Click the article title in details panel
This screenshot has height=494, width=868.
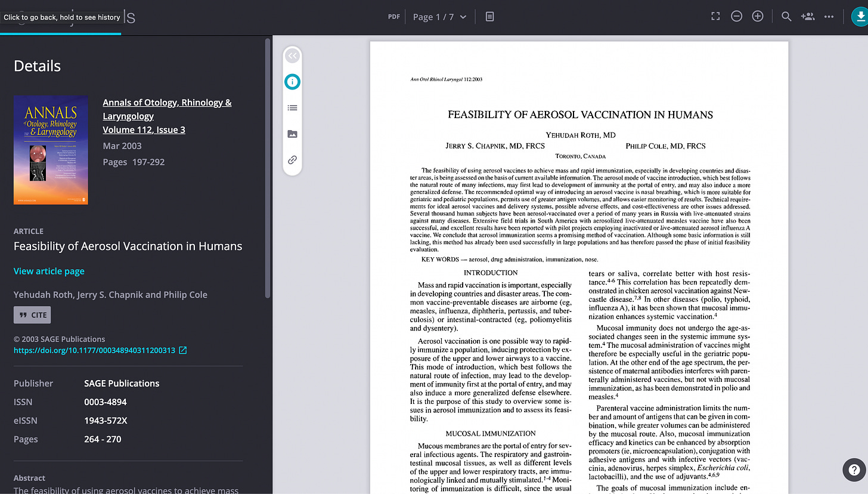coord(128,246)
